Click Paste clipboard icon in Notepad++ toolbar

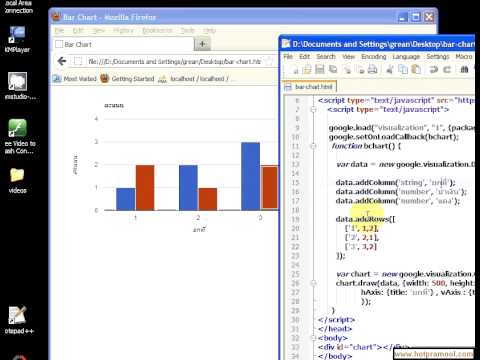point(416,69)
